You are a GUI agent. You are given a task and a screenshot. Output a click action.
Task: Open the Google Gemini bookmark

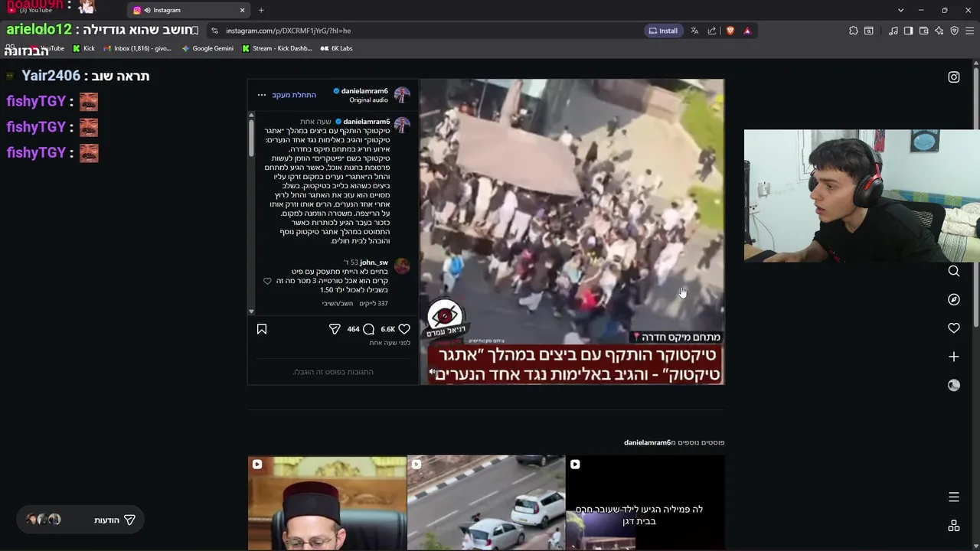[x=207, y=48]
